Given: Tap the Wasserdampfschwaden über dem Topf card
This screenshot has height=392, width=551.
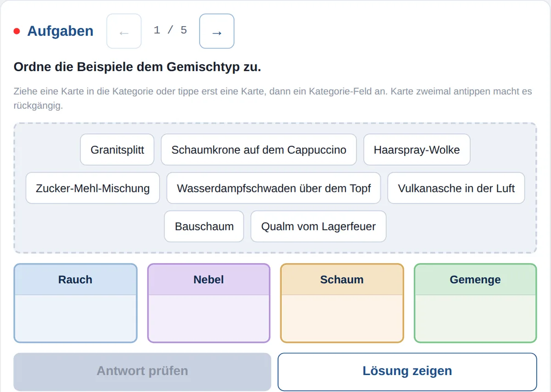Looking at the screenshot, I should [x=274, y=188].
